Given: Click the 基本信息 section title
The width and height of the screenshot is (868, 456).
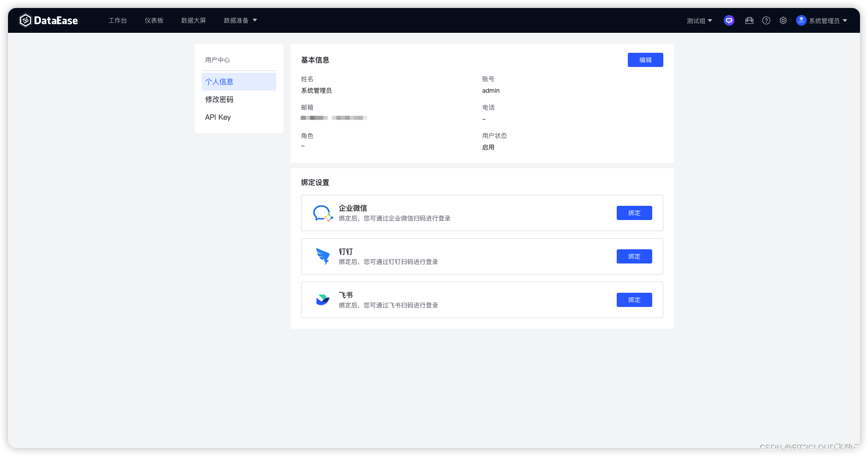Looking at the screenshot, I should click(x=315, y=60).
